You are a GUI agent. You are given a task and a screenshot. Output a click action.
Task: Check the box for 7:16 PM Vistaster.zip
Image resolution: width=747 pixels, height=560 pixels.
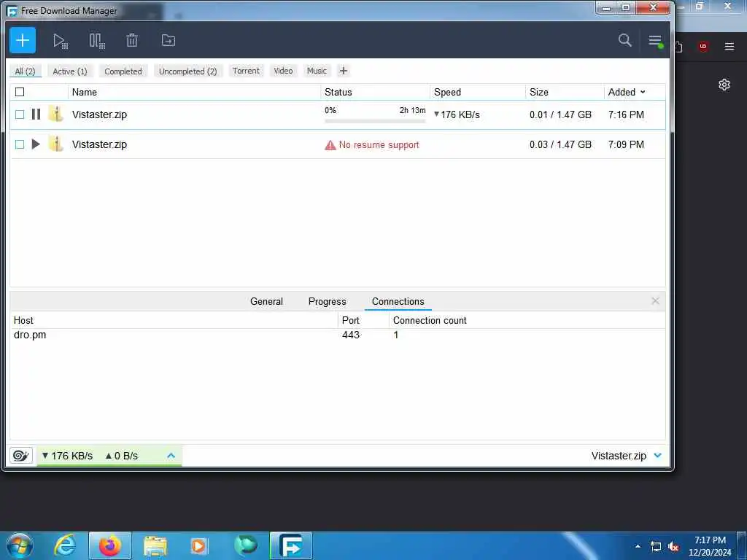tap(20, 114)
